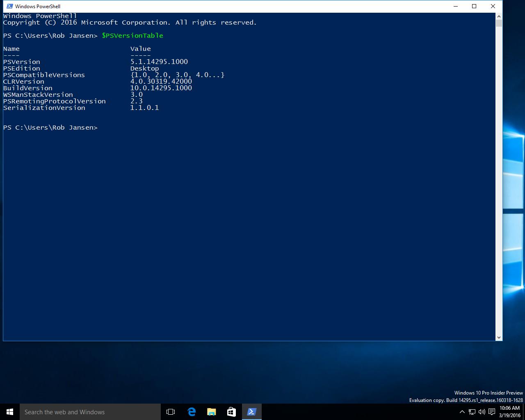Open network status tray icon

click(x=472, y=412)
